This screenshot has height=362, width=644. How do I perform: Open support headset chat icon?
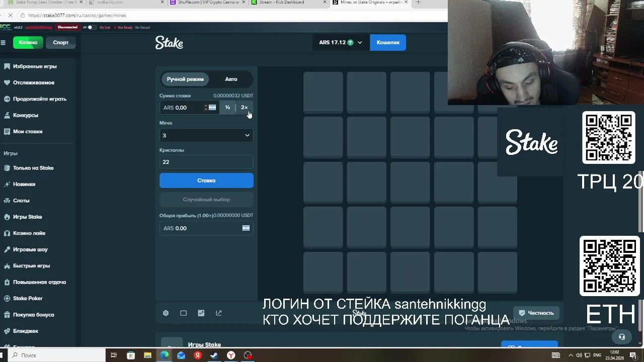(x=622, y=337)
